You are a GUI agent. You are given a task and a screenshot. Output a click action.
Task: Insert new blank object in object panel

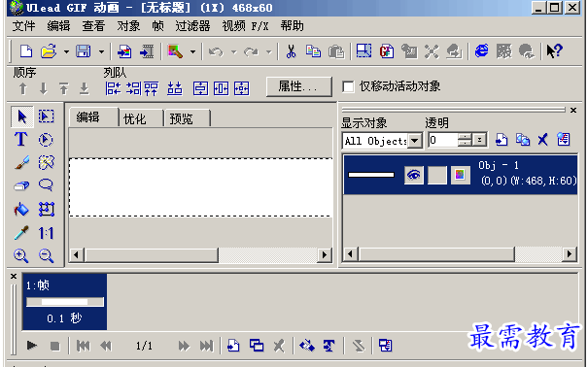click(502, 140)
